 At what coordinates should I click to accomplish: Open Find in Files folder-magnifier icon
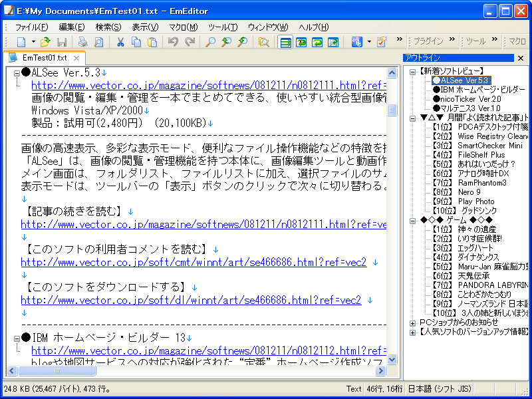263,42
